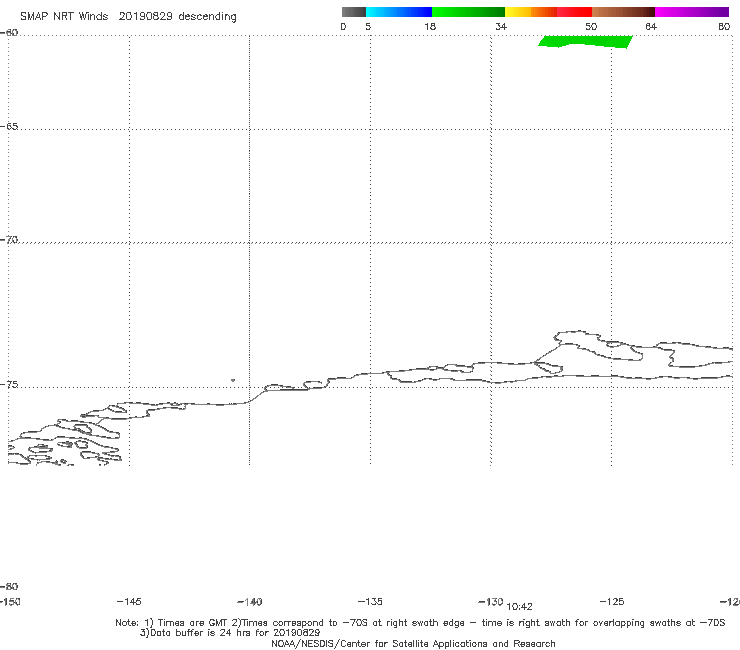
Task: Click the "-125" longitude axis label
Action: coord(612,601)
